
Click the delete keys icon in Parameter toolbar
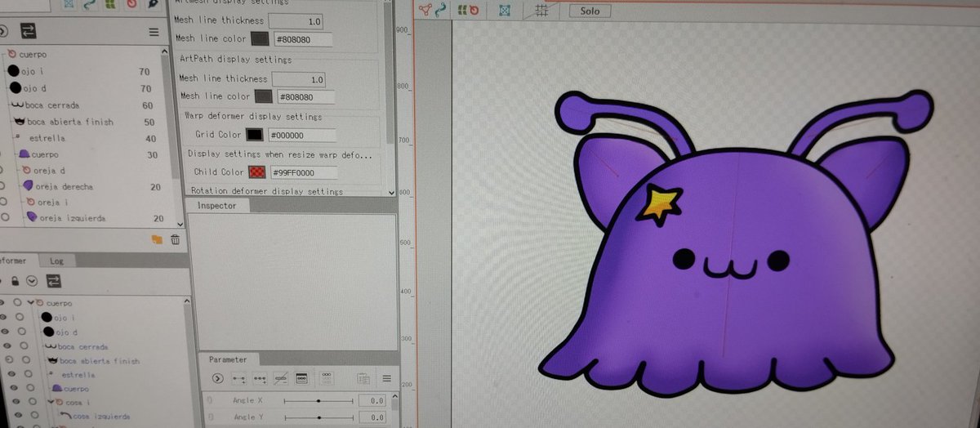281,379
